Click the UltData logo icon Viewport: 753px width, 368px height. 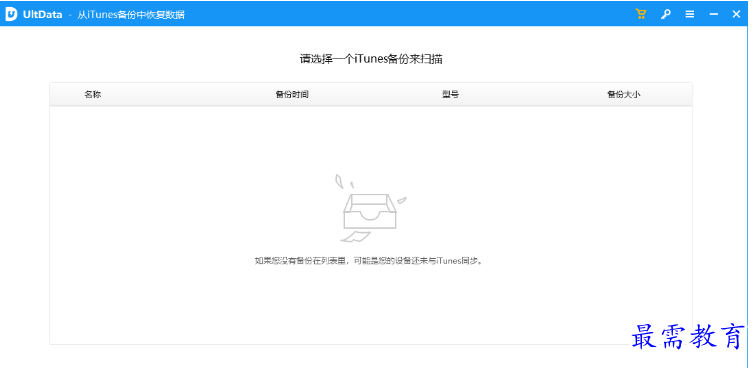(x=11, y=14)
